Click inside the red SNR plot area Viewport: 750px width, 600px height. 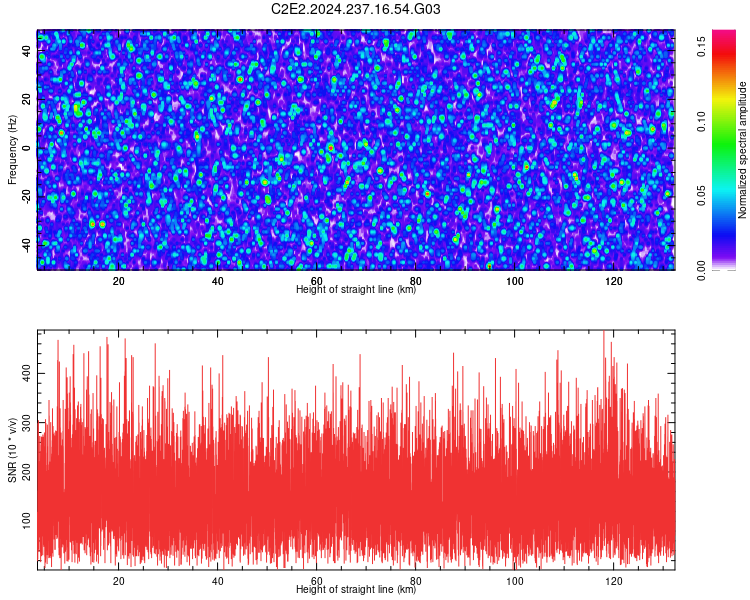pyautogui.click(x=356, y=450)
